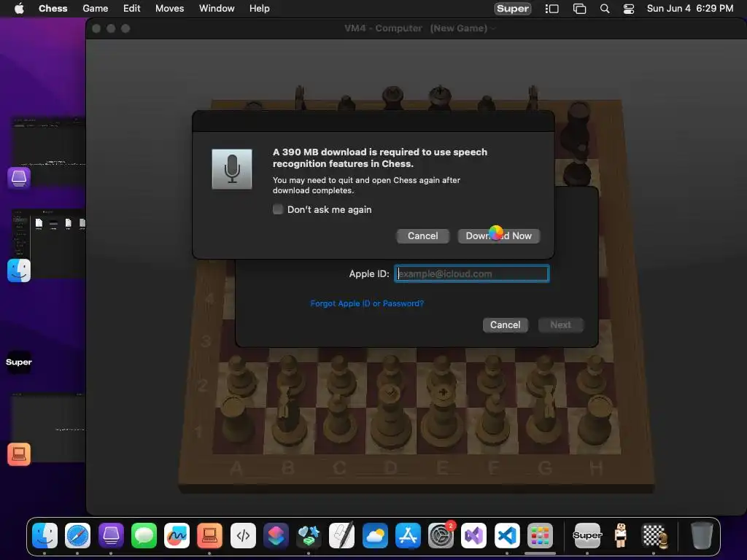Screen dimensions: 747x560
Task: Click the Next button in Apple ID sheet
Action: coord(560,325)
